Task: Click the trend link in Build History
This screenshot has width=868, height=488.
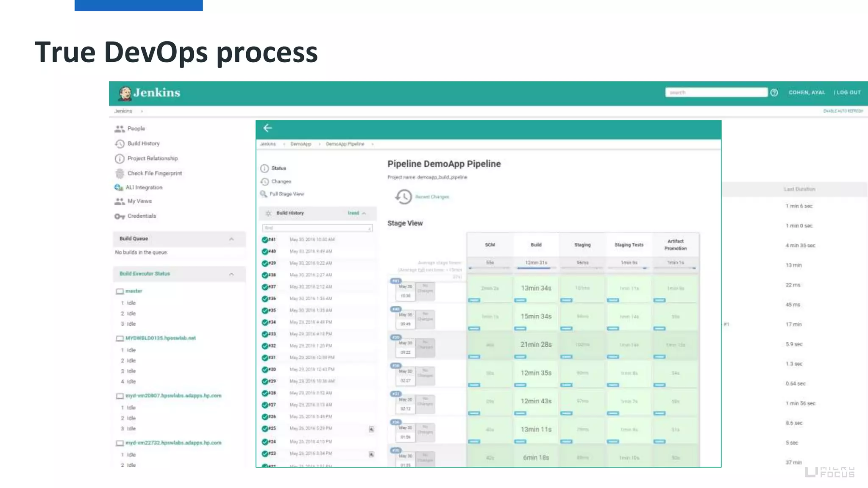Action: [x=353, y=213]
